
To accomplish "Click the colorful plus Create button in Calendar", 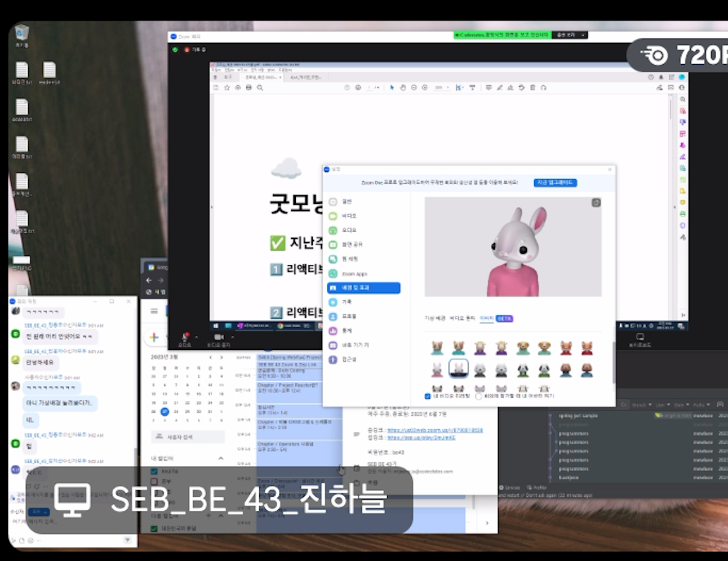I will (154, 337).
